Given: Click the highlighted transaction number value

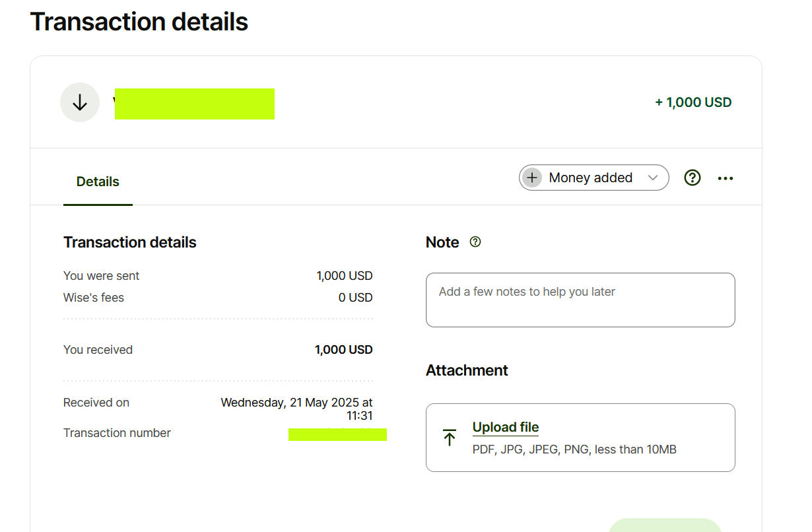Looking at the screenshot, I should [x=337, y=434].
